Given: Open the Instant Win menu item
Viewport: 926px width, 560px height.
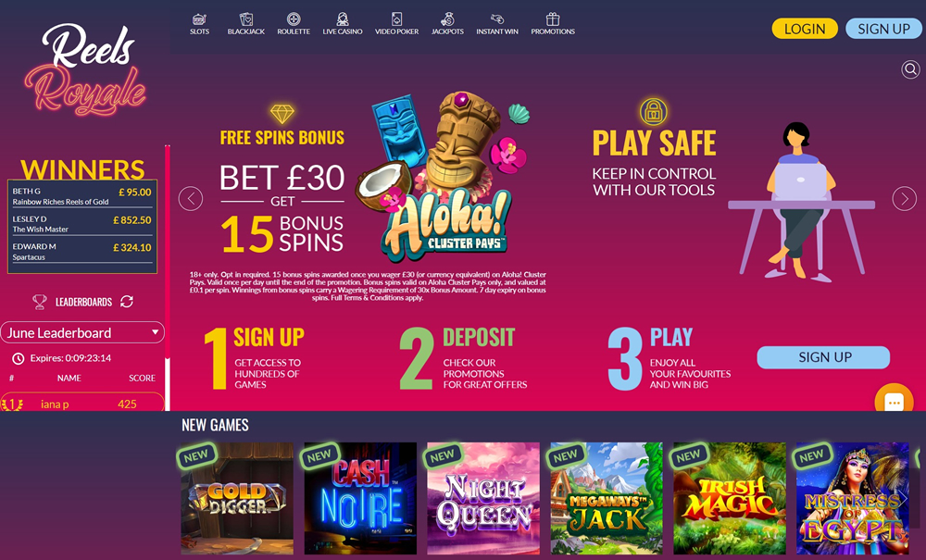Looking at the screenshot, I should coord(497,24).
